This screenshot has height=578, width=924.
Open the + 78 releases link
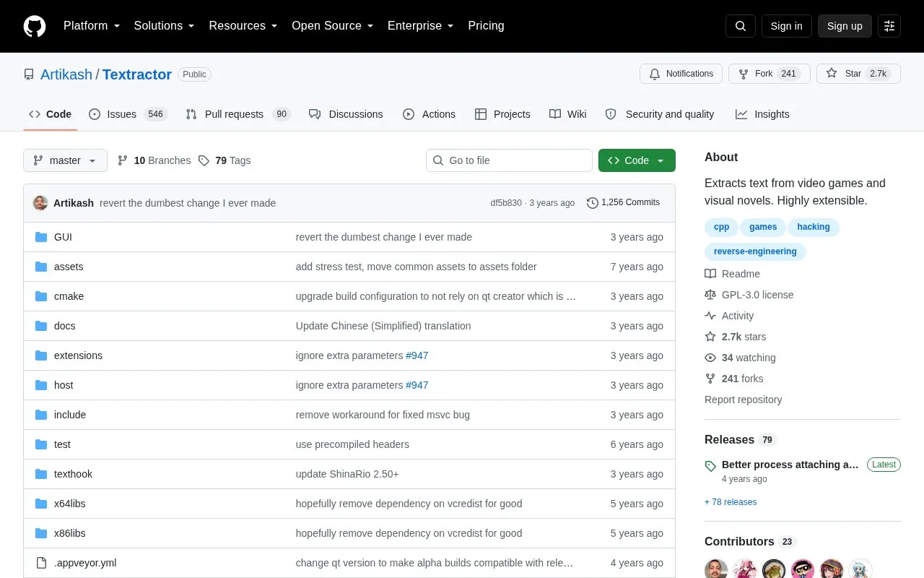point(731,502)
